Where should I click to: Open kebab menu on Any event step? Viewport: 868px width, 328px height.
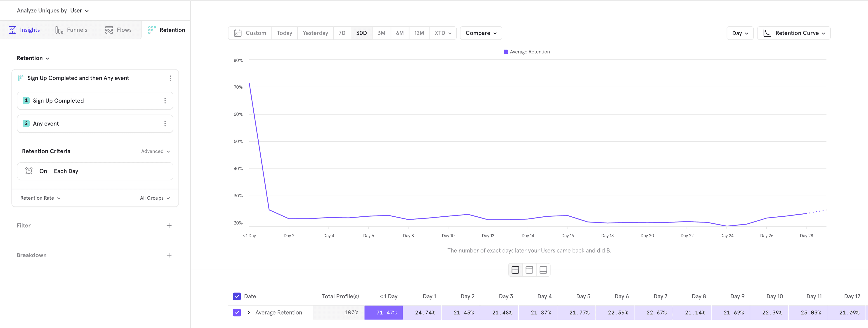(165, 124)
